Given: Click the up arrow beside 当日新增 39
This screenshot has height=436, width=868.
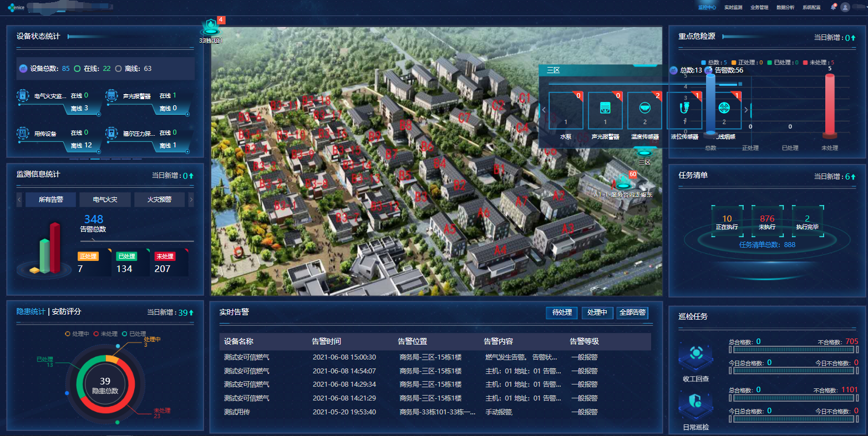Looking at the screenshot, I should click(x=191, y=313).
